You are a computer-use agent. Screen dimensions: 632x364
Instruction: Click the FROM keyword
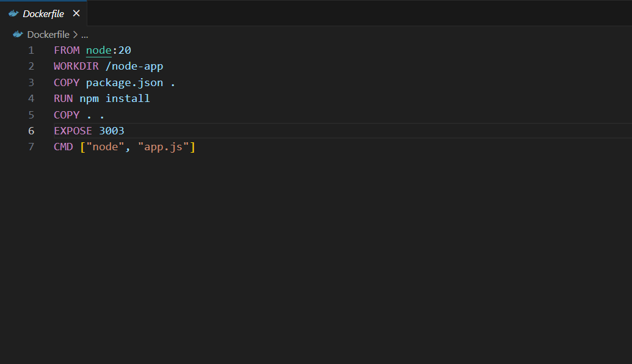67,51
